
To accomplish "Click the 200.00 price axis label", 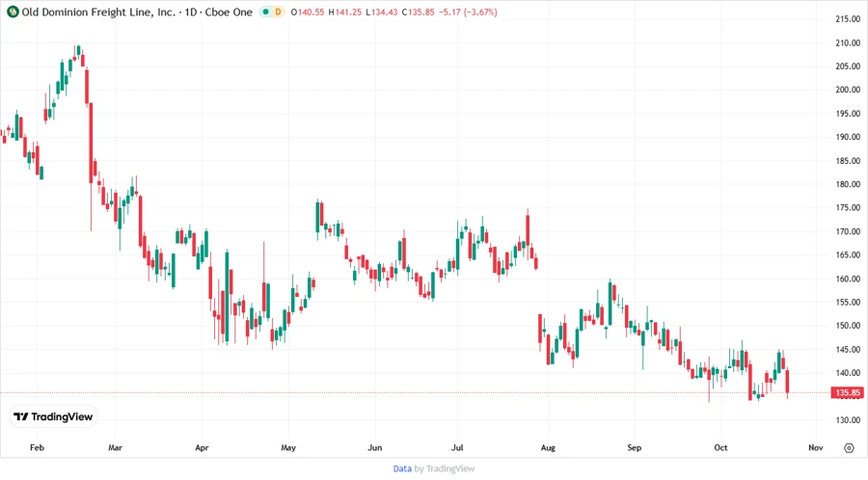I will (x=848, y=90).
